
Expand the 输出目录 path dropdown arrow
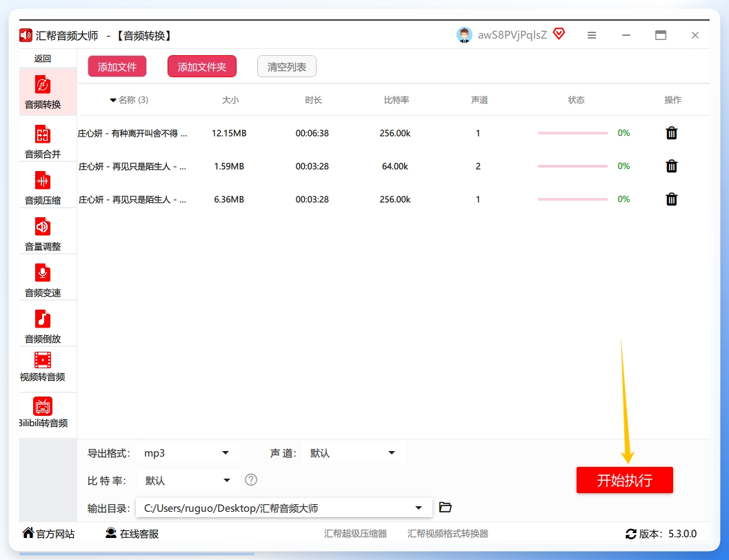click(x=419, y=508)
